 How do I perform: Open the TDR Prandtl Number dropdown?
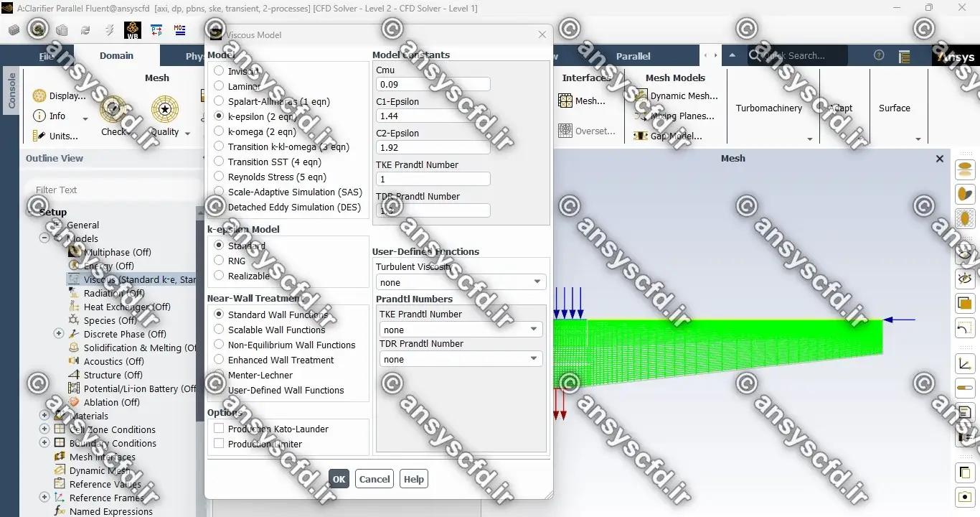(x=461, y=359)
